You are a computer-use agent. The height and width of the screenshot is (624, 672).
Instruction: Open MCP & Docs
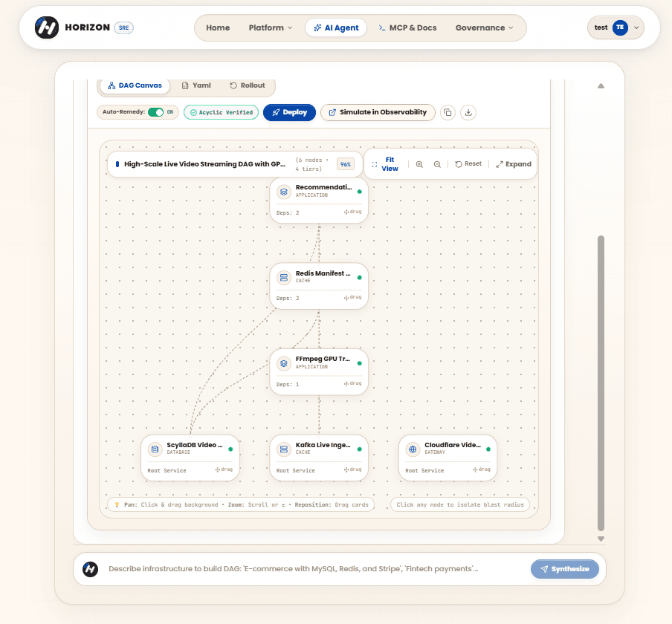click(x=407, y=27)
